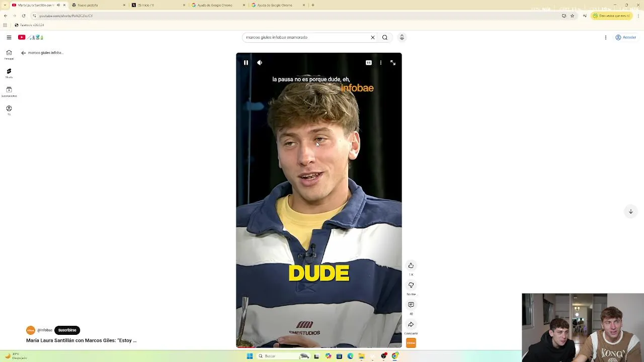Screen dimensions: 644x362
Task: Open Suscripciones in the YouTube sidebar
Action: coord(9,92)
